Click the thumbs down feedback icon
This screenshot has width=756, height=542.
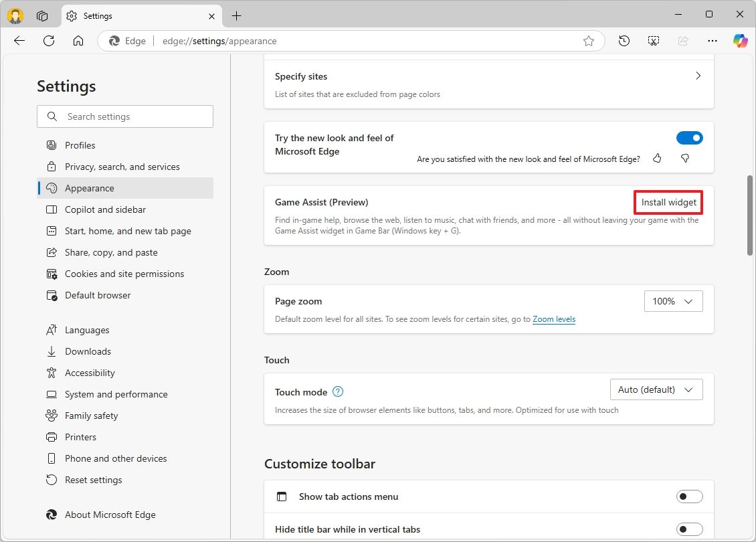684,158
